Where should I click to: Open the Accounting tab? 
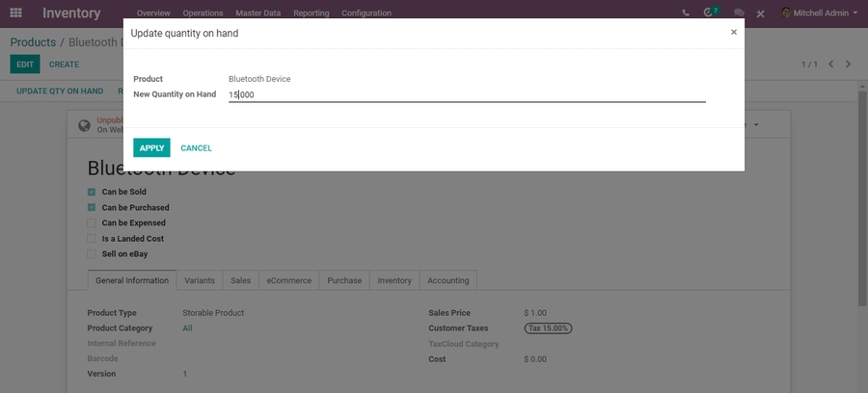(448, 280)
